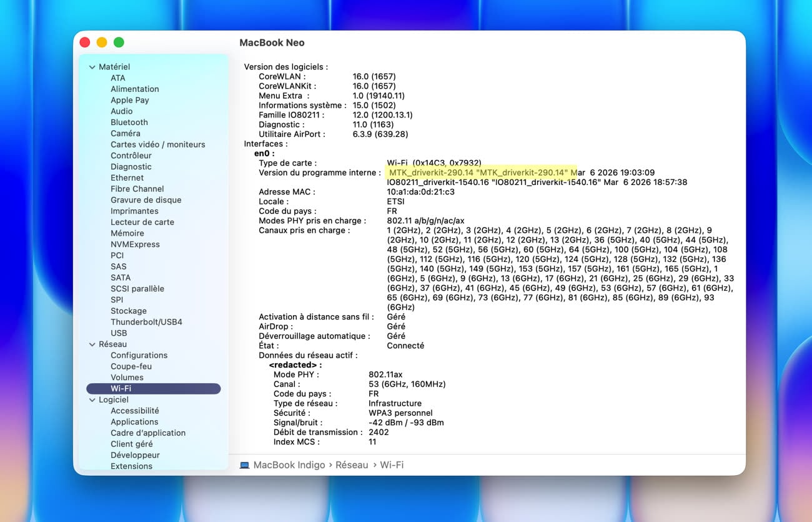Select Bluetooth in the sidebar
This screenshot has width=812, height=522.
pos(129,123)
